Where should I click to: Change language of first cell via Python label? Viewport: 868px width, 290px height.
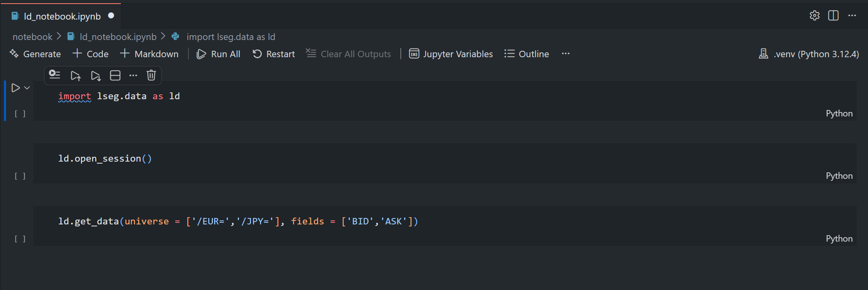839,114
